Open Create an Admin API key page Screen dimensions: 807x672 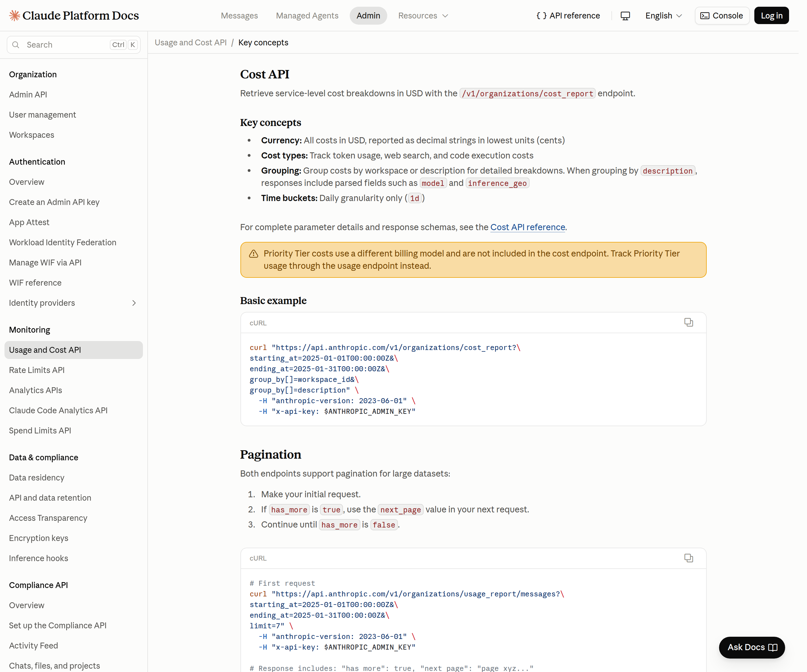(x=55, y=204)
